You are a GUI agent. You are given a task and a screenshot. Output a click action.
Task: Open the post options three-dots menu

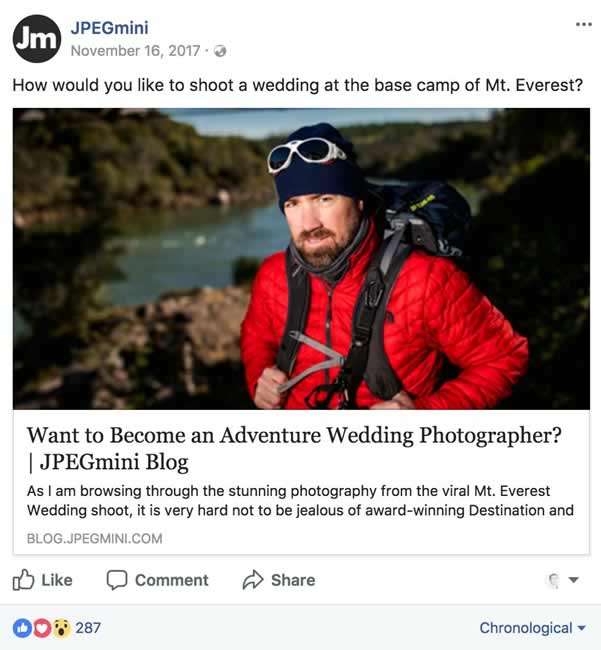[584, 25]
